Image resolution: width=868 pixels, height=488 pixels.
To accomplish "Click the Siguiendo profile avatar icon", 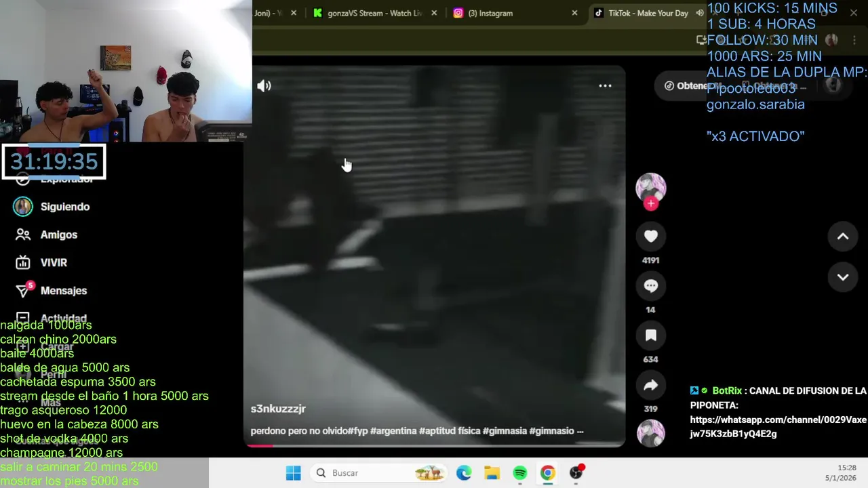I will [23, 207].
